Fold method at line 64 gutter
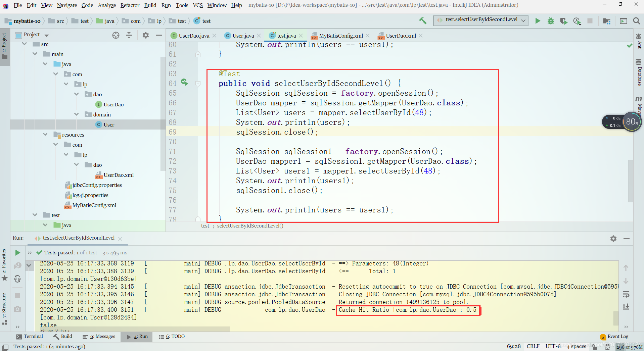The image size is (644, 351). coord(198,84)
